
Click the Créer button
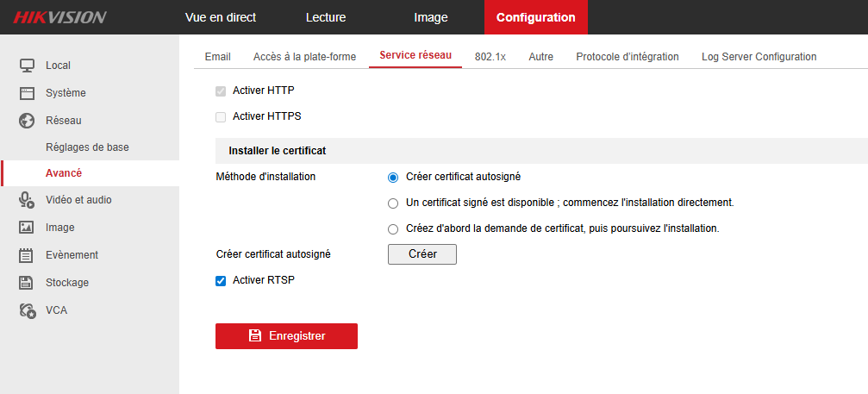point(422,254)
